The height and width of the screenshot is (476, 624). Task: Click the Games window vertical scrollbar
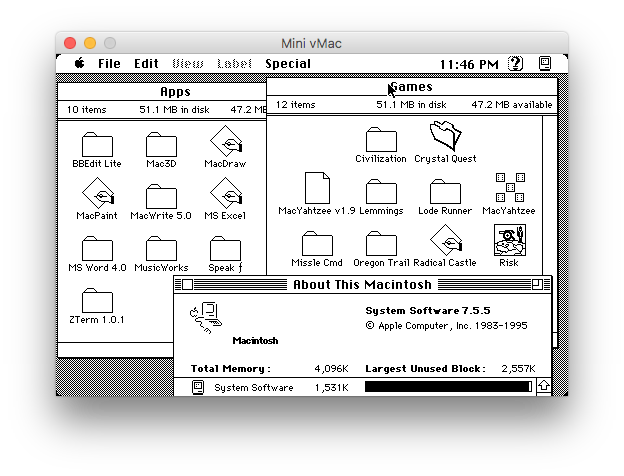point(550,195)
